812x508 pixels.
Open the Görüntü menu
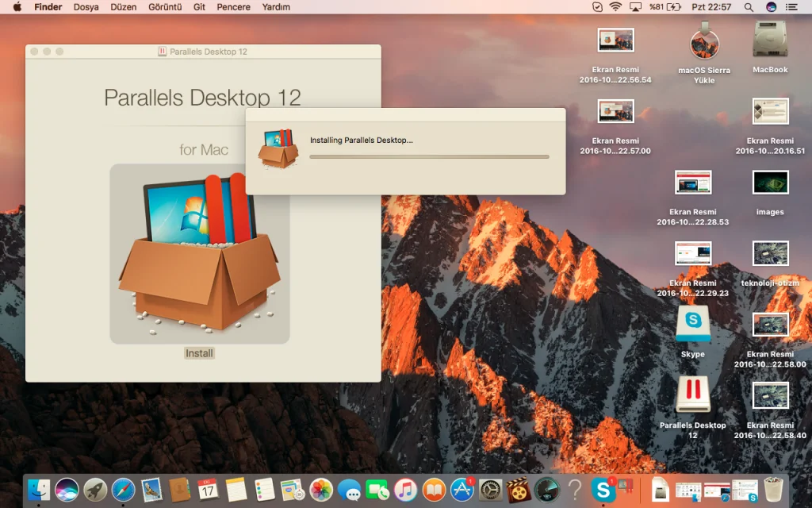click(165, 7)
